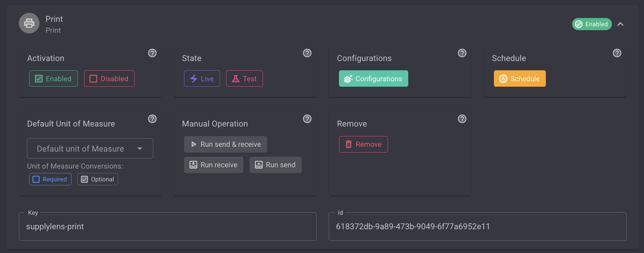
Task: Click the Default Unit of Measure heading
Action: point(71,124)
